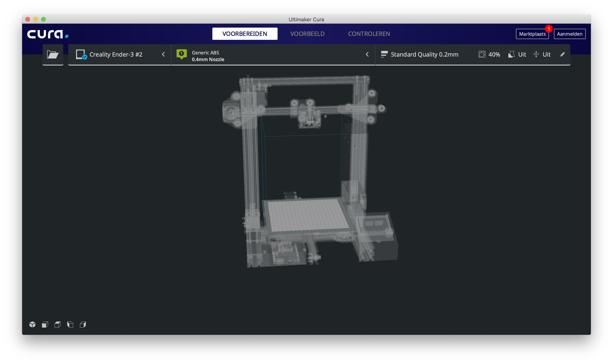Select the front view cube icon
This screenshot has height=364, width=613.
tap(45, 325)
